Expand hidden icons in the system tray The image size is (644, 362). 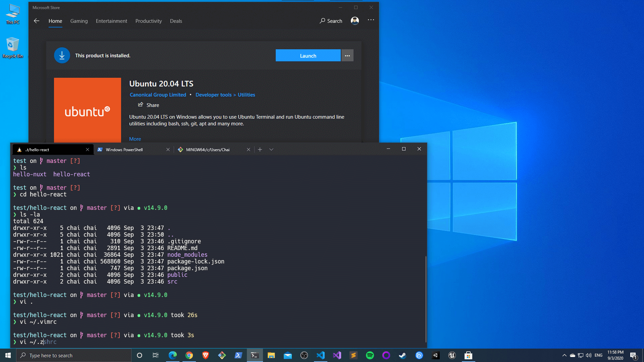click(565, 355)
